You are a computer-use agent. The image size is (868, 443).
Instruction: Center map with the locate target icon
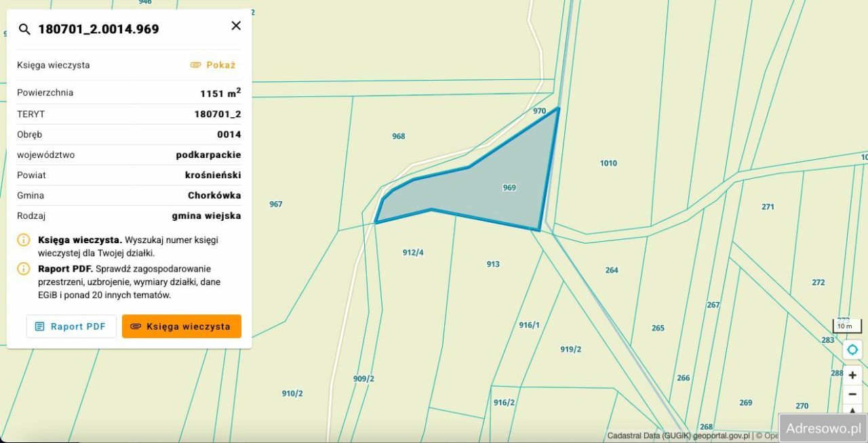(852, 350)
